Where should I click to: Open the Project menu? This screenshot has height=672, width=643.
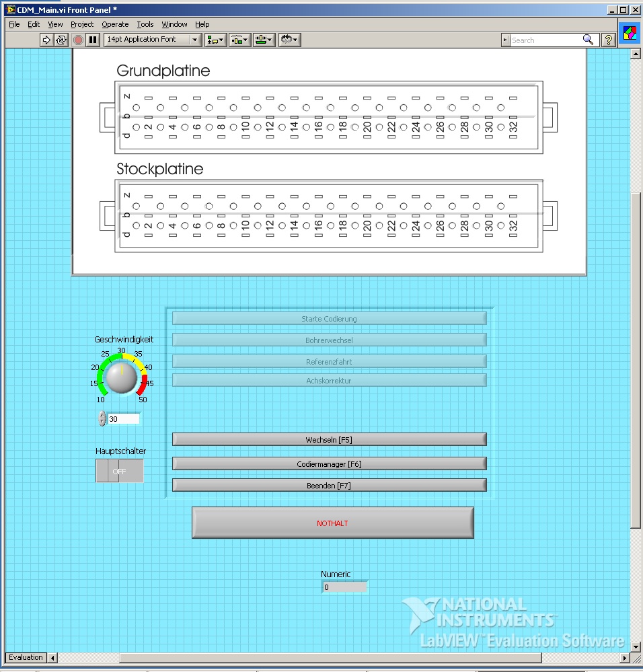[82, 24]
